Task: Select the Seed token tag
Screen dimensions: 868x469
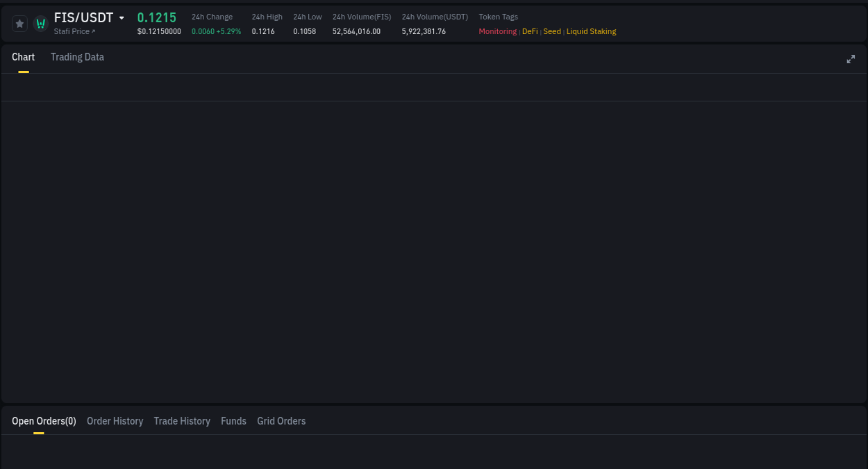Action: [551, 31]
